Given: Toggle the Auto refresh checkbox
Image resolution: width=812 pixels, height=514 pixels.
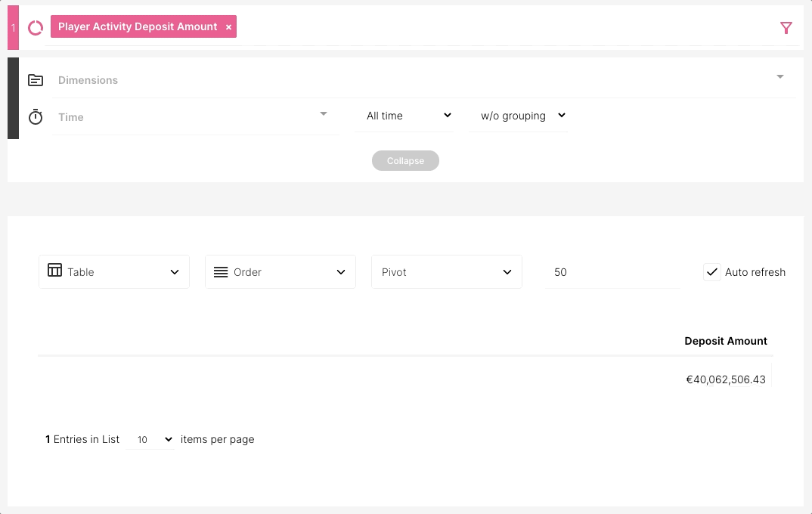Looking at the screenshot, I should [x=712, y=272].
